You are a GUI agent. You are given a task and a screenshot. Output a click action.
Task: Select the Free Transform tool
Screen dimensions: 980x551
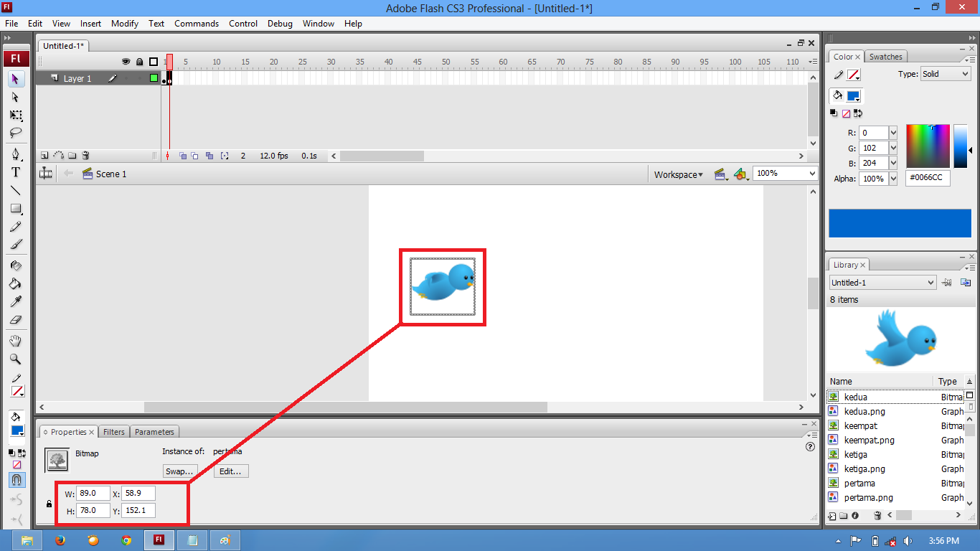[x=16, y=115]
